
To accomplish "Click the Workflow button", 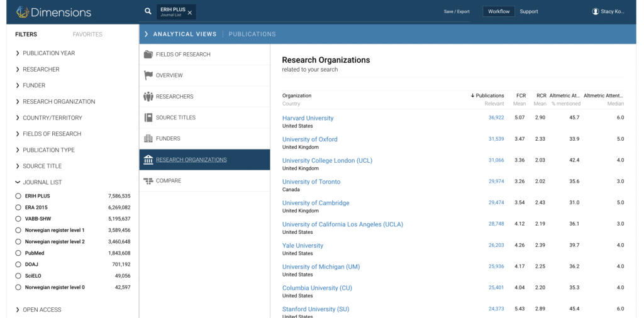I will pyautogui.click(x=499, y=11).
